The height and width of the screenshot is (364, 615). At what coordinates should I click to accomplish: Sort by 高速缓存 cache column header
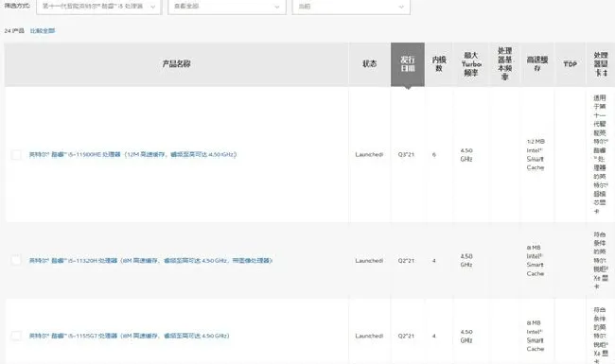coord(537,64)
